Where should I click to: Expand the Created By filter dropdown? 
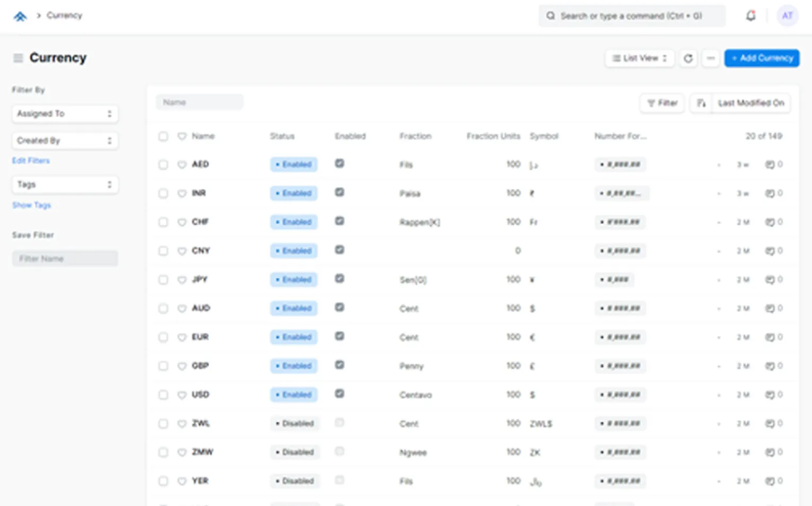point(65,141)
